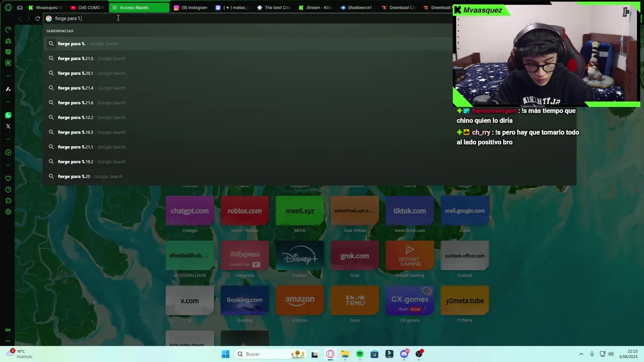Switch to the Shadowcraft tab
644x362 pixels.
click(357, 8)
